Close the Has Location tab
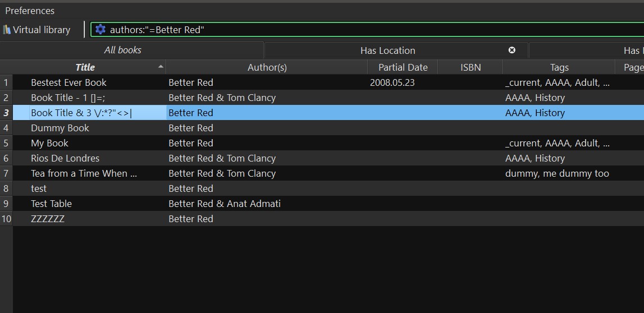This screenshot has height=313, width=644. pyautogui.click(x=511, y=50)
